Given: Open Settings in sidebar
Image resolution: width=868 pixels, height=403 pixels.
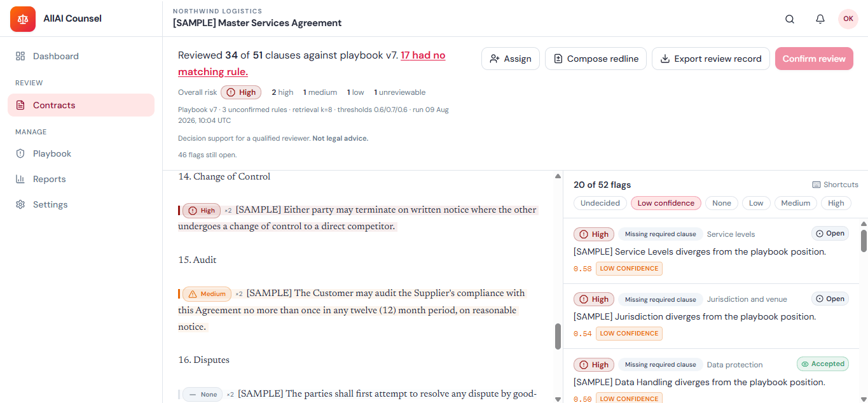Looking at the screenshot, I should (81, 204).
